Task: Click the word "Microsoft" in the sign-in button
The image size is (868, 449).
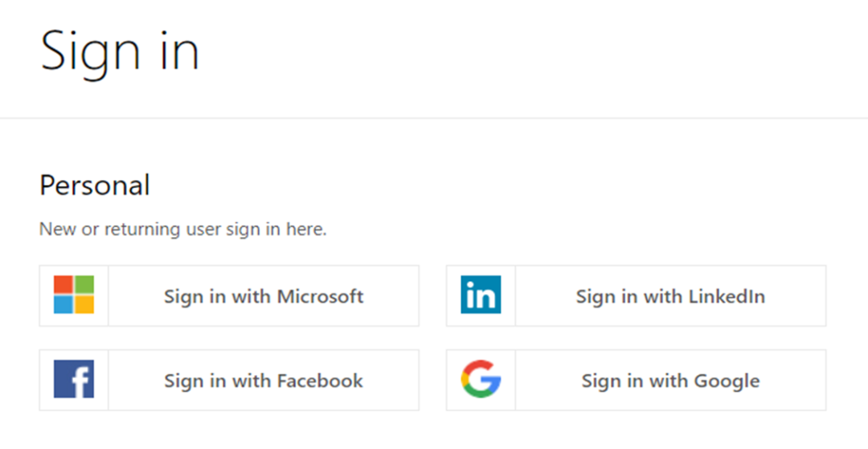Action: point(321,296)
